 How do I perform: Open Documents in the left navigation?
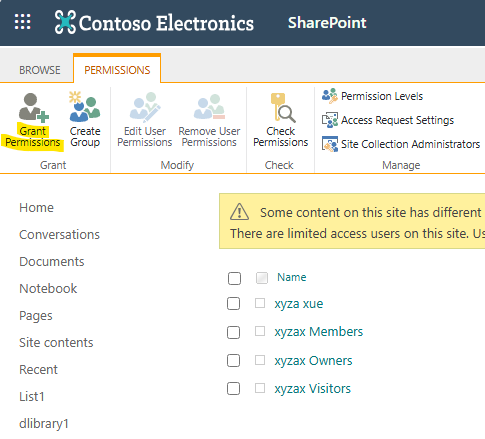pyautogui.click(x=52, y=262)
